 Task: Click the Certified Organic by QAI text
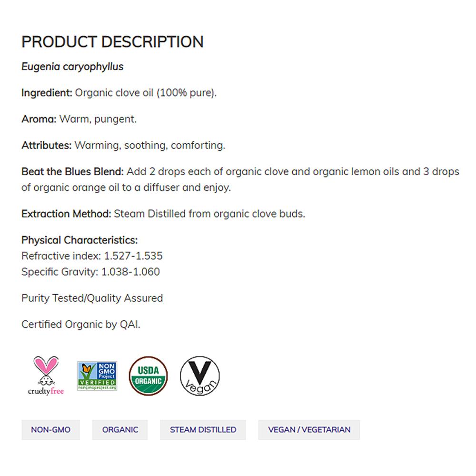[81, 325]
